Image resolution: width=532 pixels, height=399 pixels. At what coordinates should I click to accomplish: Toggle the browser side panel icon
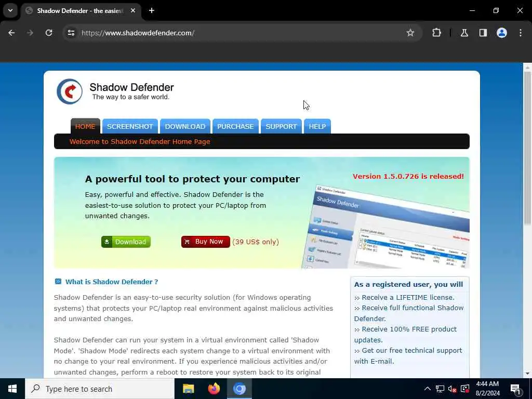(x=483, y=33)
